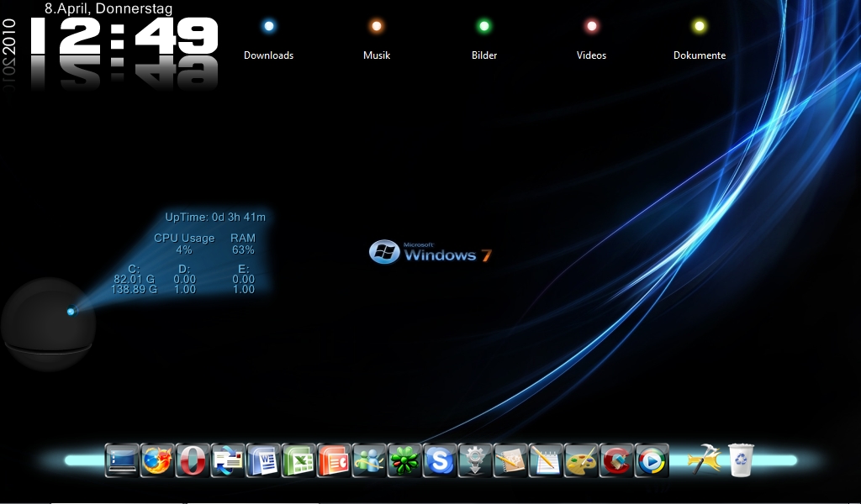
Task: Click the Videos label
Action: pos(591,55)
